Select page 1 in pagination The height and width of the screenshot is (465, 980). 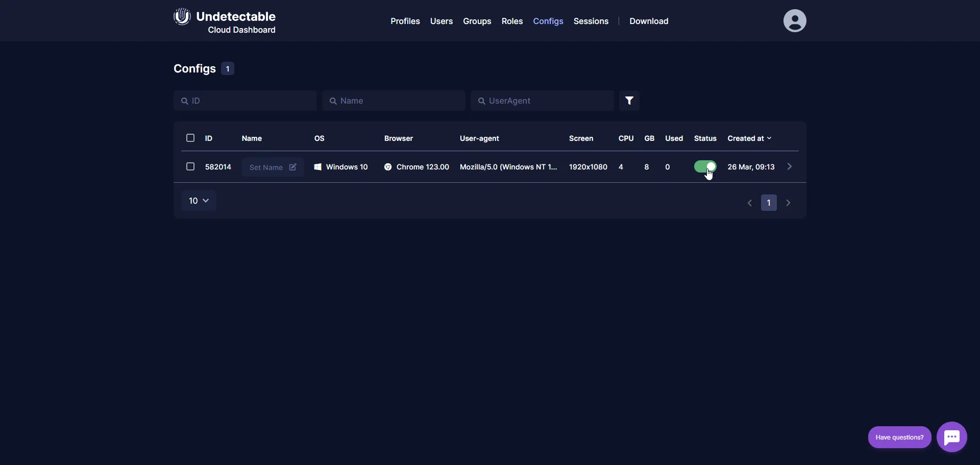[769, 203]
